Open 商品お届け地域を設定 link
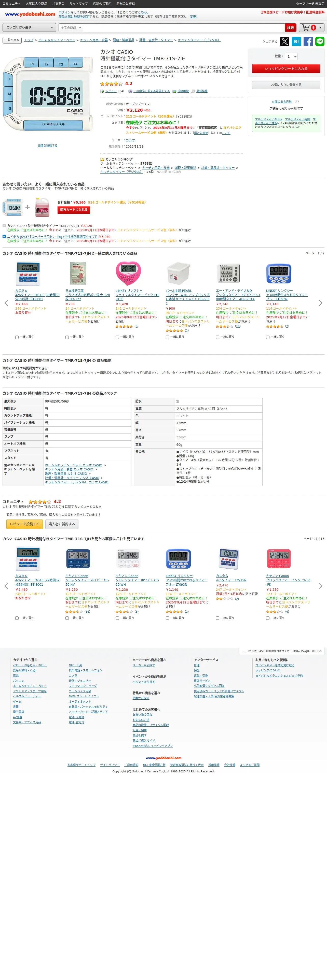This screenshot has height=980, width=327. 74,17
